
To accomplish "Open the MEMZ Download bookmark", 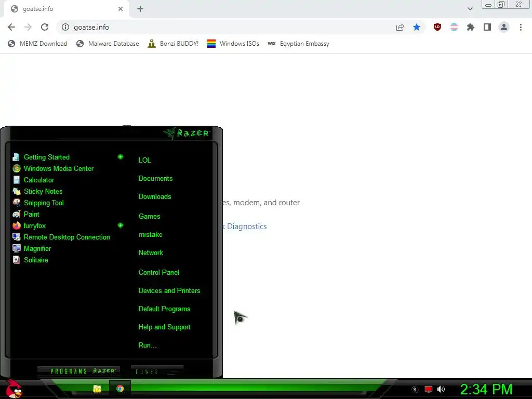I will (37, 44).
